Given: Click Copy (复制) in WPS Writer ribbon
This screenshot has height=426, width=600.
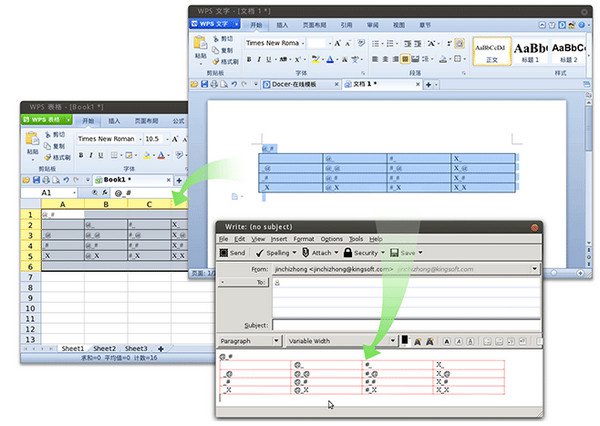Looking at the screenshot, I should click(x=223, y=50).
